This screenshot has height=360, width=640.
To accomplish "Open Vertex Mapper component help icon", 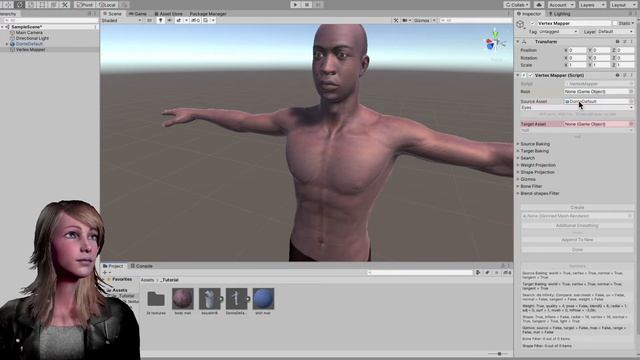I will tap(617, 76).
